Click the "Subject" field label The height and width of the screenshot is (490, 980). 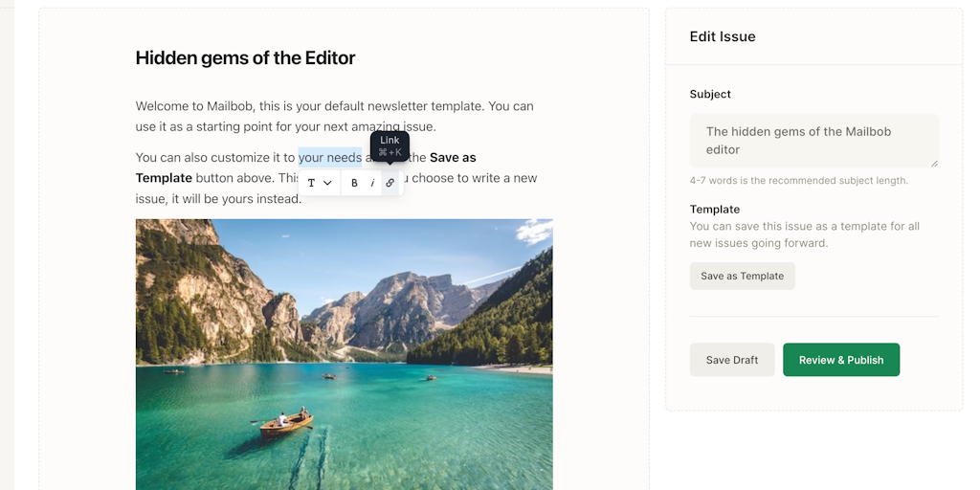click(710, 95)
